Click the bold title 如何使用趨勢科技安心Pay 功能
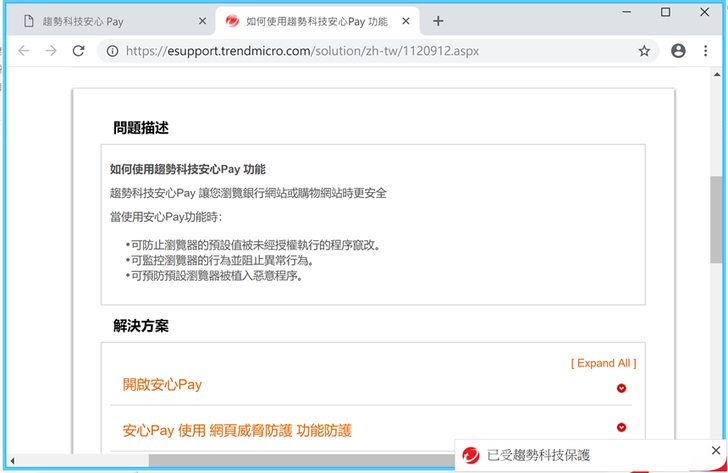 pyautogui.click(x=188, y=169)
